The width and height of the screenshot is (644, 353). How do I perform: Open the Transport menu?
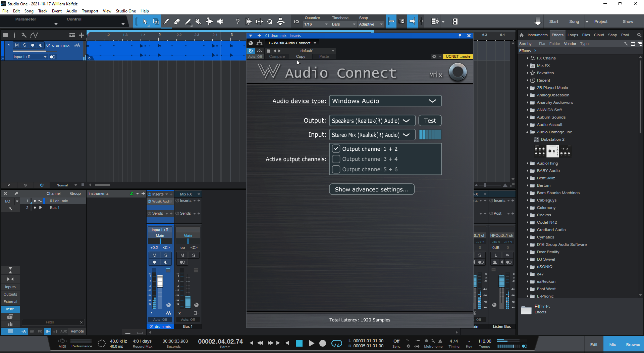pos(90,11)
